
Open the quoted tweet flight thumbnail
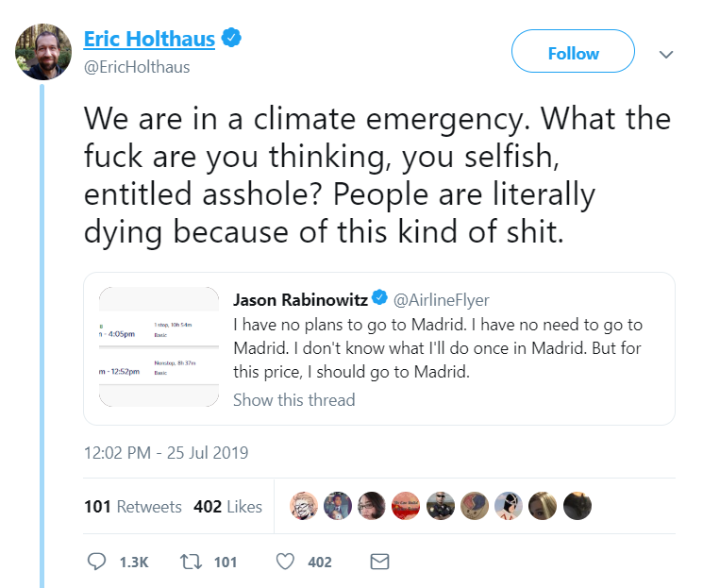pyautogui.click(x=159, y=346)
